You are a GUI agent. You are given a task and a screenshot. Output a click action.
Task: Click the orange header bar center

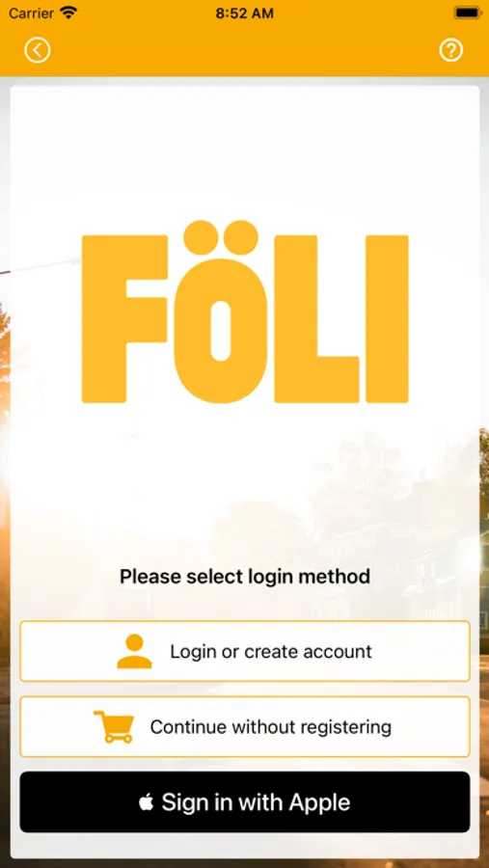(244, 50)
